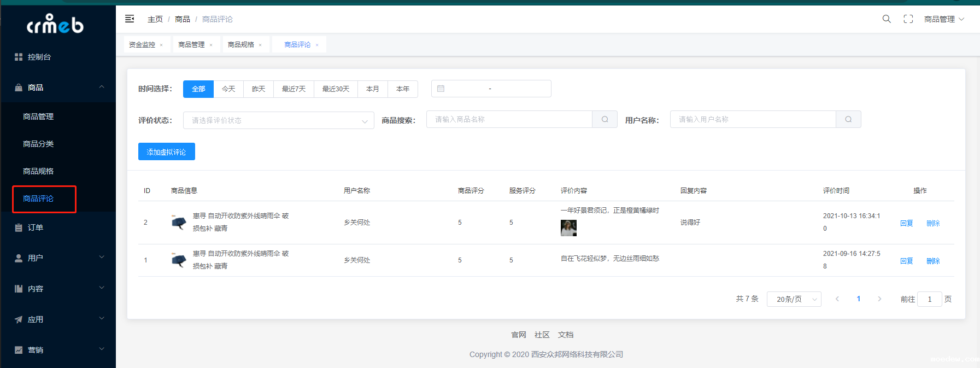Close the 资金监控 tab
Screen dimensions: 980x368
[x=161, y=45]
